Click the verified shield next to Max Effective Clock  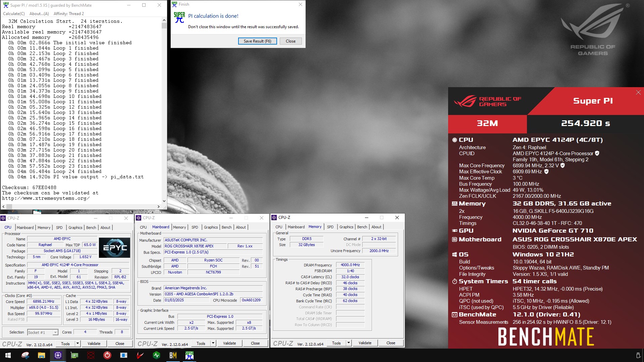tap(546, 172)
